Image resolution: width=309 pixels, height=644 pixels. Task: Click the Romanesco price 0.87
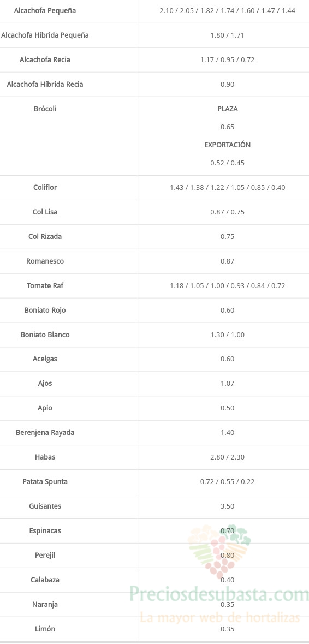click(227, 261)
